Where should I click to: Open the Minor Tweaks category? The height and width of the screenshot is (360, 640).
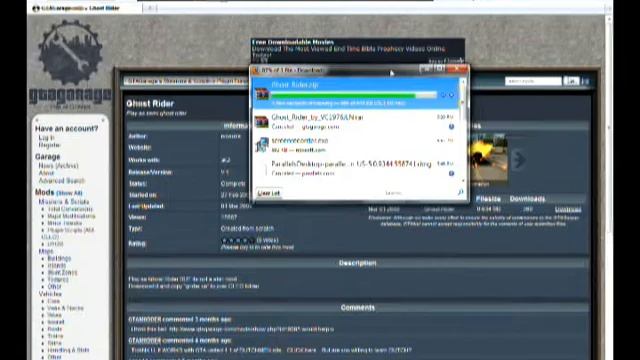(x=64, y=223)
